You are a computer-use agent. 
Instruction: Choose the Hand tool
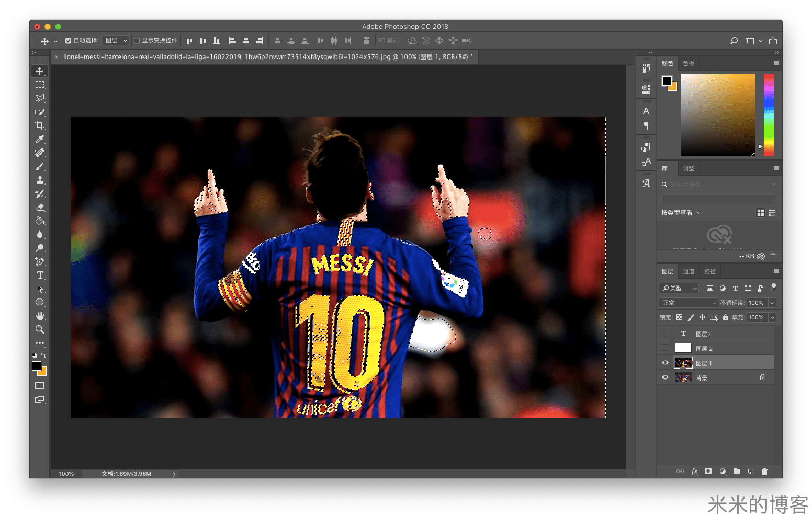click(x=40, y=316)
